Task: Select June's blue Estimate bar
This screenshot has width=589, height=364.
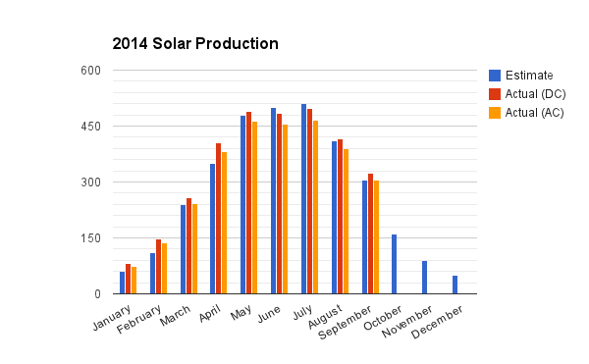Action: tap(274, 201)
